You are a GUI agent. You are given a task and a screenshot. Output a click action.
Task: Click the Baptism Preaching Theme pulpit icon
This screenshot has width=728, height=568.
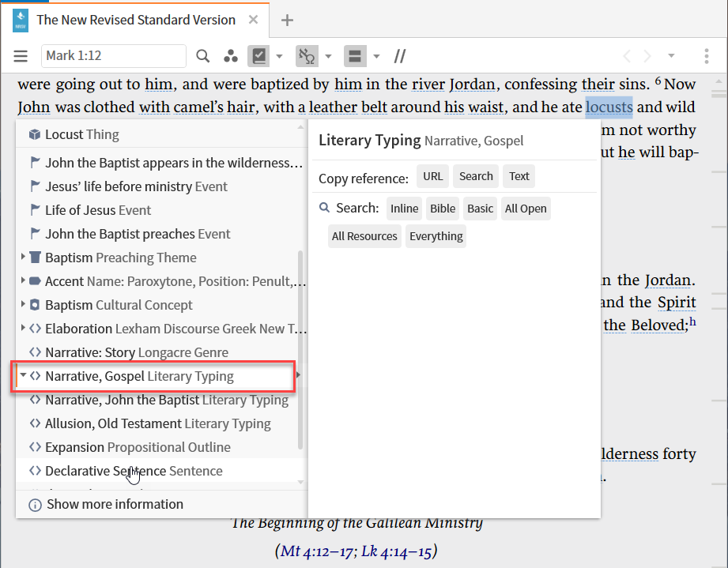35,258
